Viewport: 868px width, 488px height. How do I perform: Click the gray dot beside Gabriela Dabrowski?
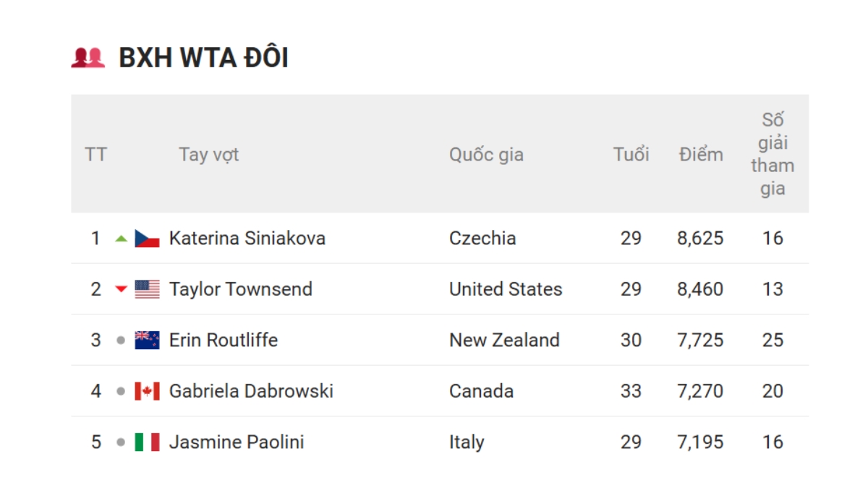[x=121, y=391]
